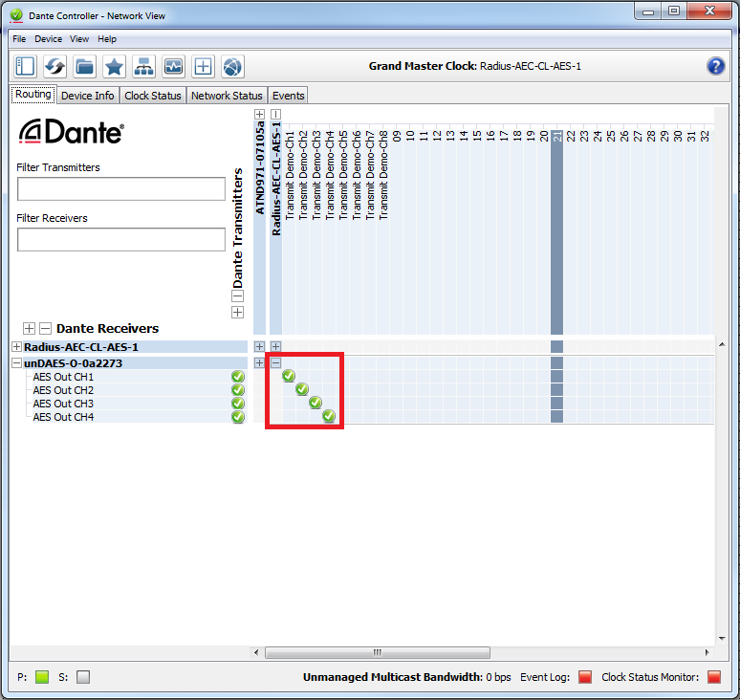Switch to the Device Info tab
This screenshot has height=700, width=740.
point(88,96)
